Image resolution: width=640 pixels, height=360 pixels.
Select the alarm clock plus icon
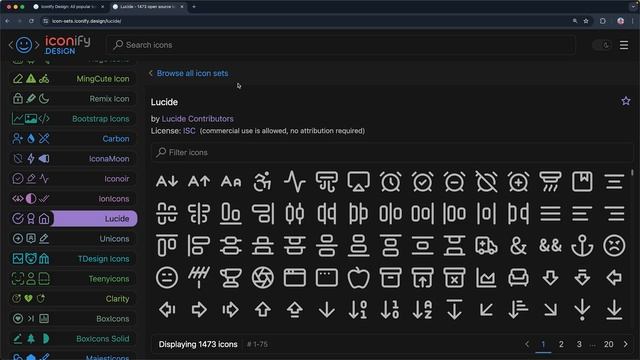(518, 181)
